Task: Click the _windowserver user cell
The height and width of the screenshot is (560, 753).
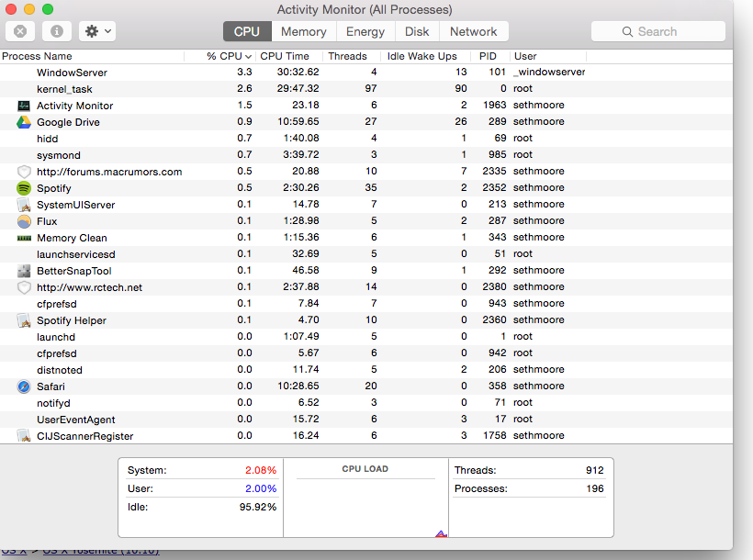Action: pyautogui.click(x=549, y=72)
